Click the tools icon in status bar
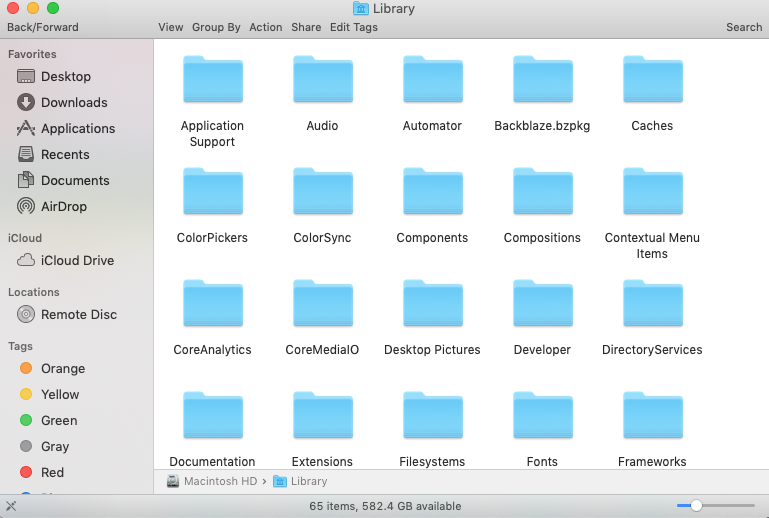 11,506
